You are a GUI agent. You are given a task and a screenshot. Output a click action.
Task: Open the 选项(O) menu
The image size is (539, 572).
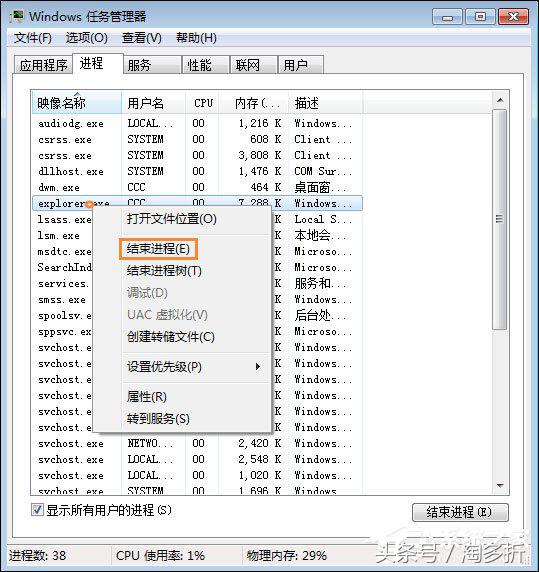tap(86, 38)
